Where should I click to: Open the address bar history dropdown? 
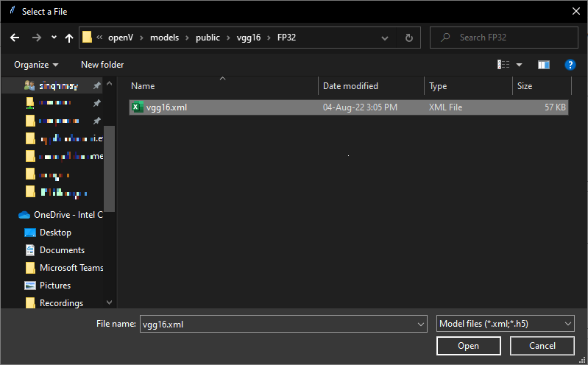(x=385, y=38)
